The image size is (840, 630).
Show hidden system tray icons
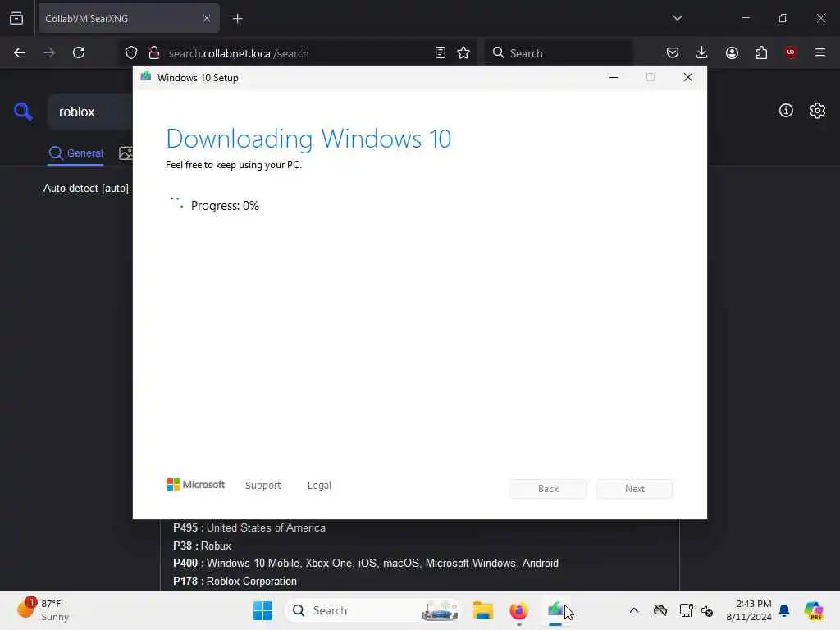click(x=634, y=610)
